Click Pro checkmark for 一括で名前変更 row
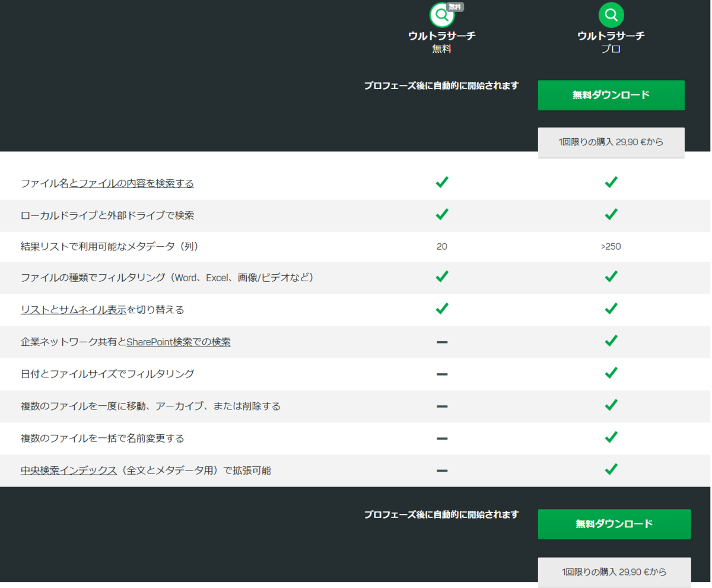The height and width of the screenshot is (588, 712). (611, 437)
